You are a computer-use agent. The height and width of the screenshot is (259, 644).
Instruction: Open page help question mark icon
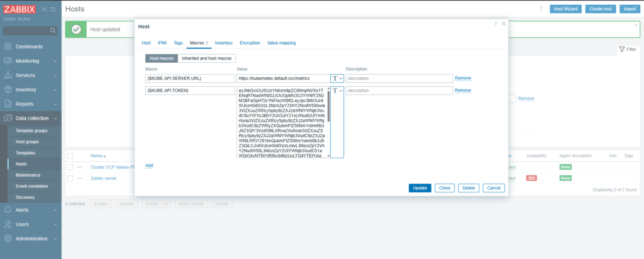(x=541, y=9)
